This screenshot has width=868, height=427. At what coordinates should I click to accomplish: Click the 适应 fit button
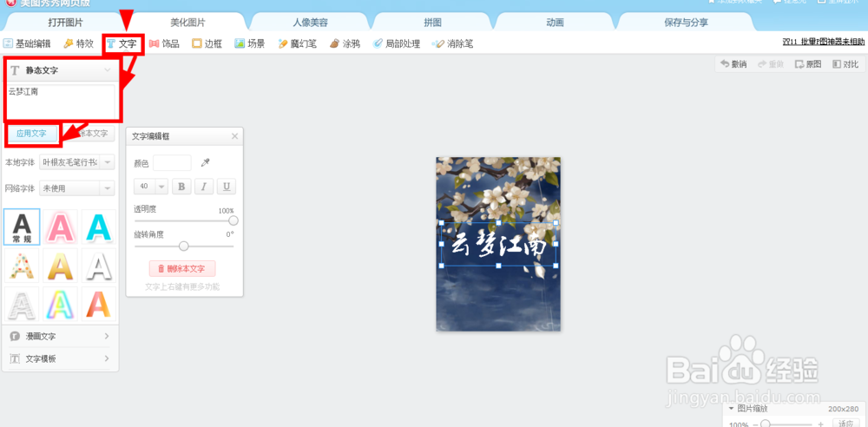pos(845,424)
